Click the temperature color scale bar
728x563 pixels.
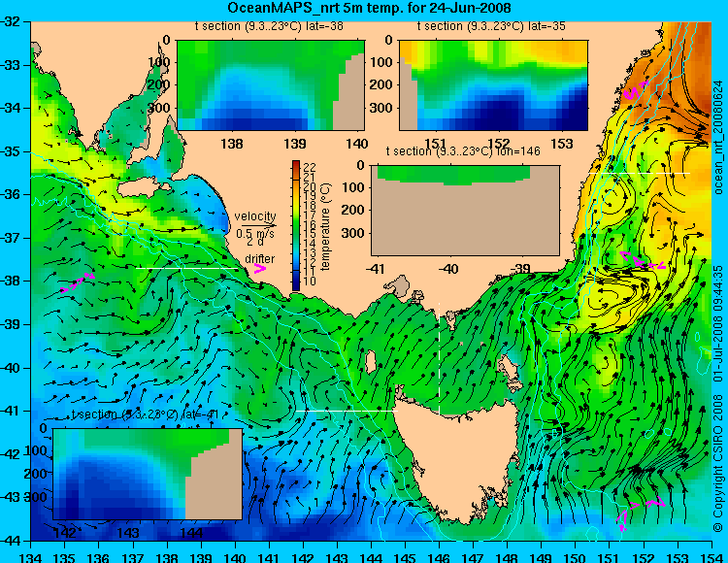(296, 225)
